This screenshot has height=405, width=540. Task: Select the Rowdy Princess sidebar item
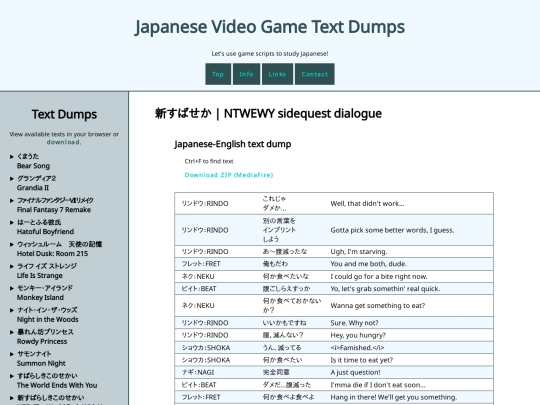point(45,336)
